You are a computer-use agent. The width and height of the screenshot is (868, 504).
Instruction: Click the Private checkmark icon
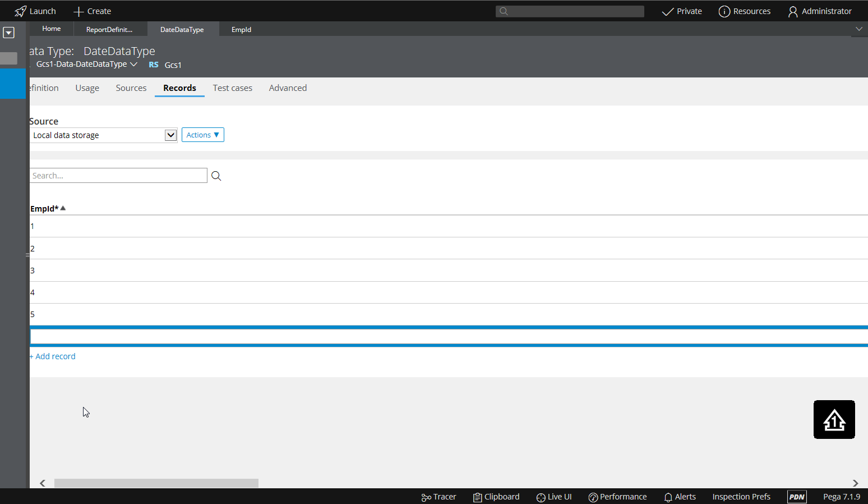667,11
